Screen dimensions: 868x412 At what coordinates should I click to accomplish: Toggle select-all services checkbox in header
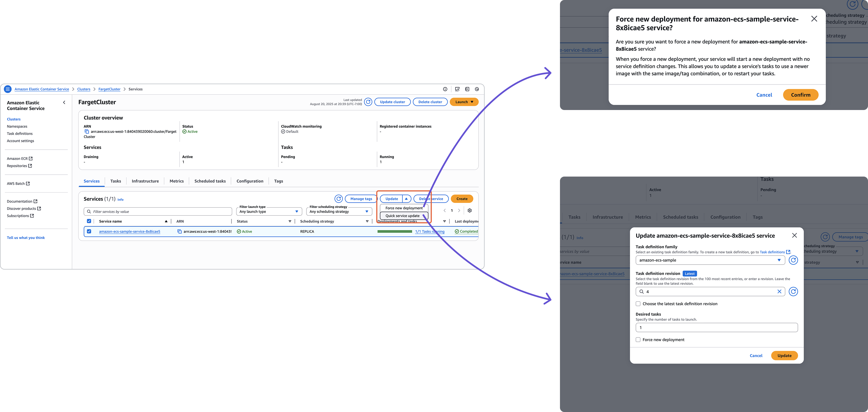click(89, 221)
